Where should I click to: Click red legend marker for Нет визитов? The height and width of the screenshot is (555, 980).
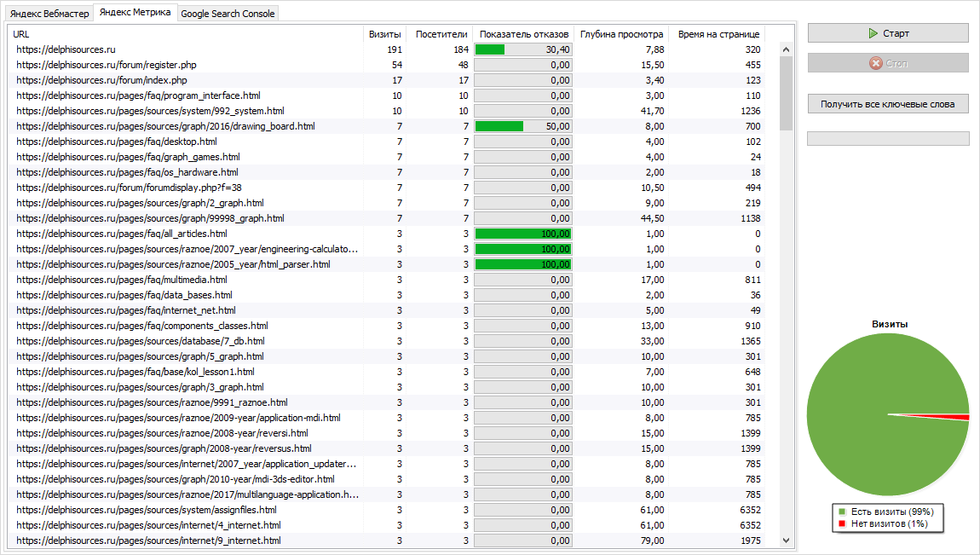click(x=841, y=523)
